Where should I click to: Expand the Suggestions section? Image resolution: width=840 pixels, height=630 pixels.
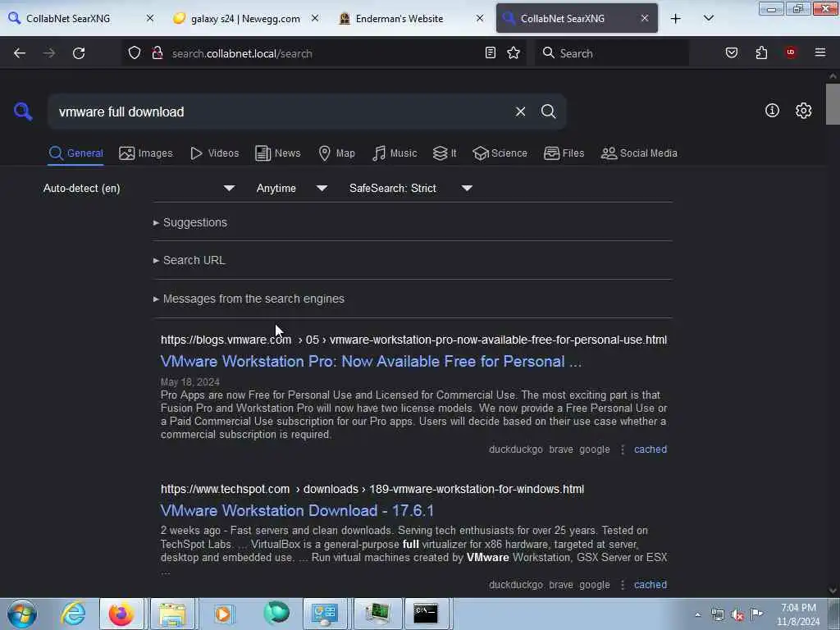[190, 222]
